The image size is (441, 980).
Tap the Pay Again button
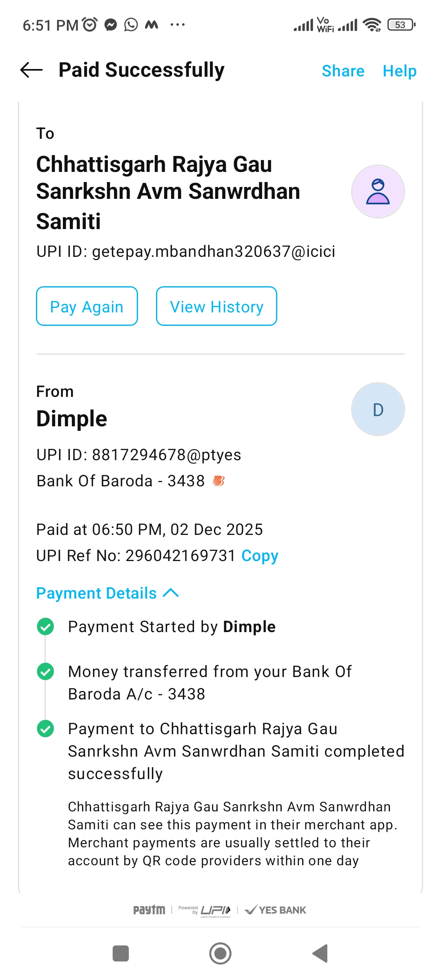coord(87,306)
